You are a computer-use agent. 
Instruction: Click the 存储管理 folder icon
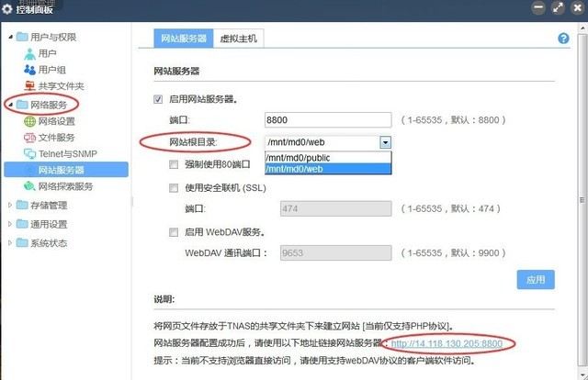tap(22, 205)
